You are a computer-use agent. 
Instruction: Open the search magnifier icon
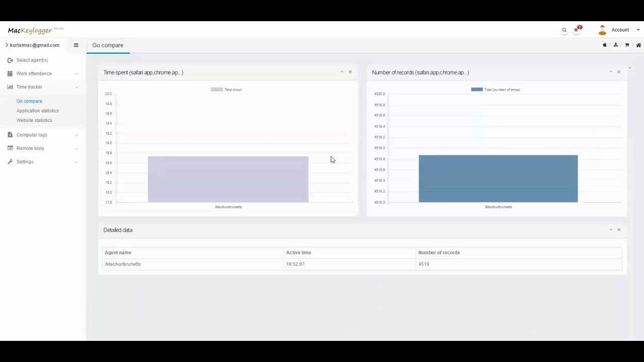[x=564, y=30]
